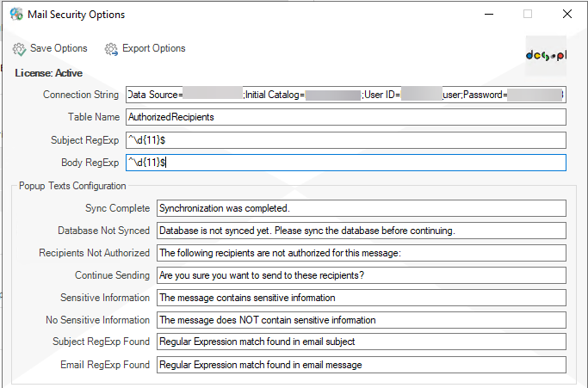
Task: Click the Subject RegExp Found label
Action: [x=101, y=342]
